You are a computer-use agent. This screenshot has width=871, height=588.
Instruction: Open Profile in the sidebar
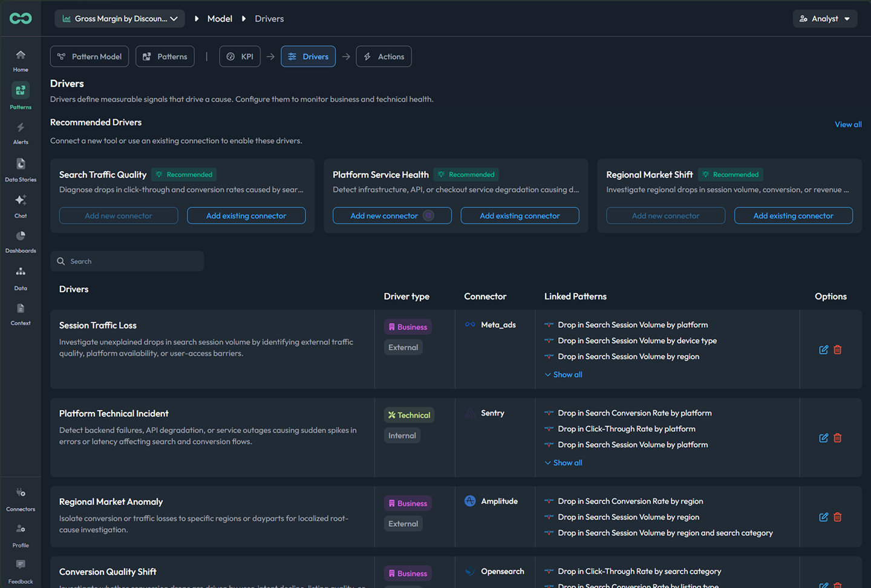21,537
